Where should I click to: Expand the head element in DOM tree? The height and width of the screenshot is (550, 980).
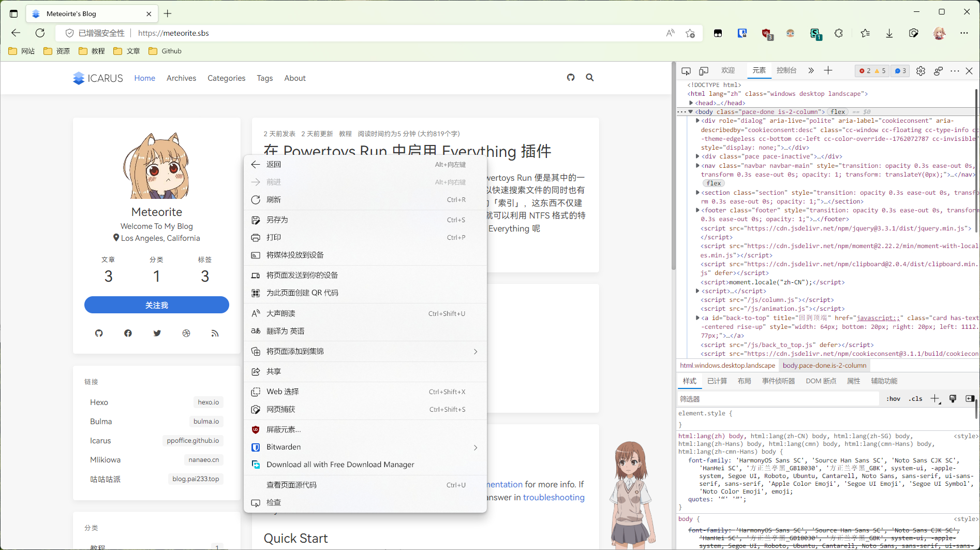pos(691,103)
